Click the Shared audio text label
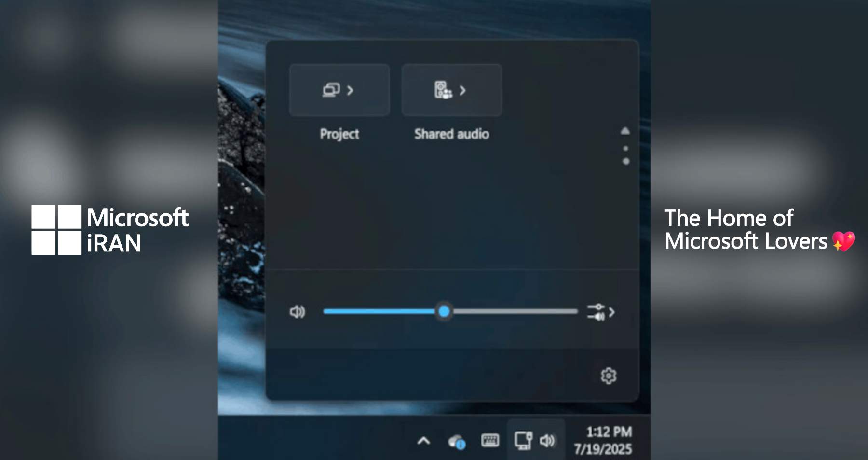868x460 pixels. pos(451,134)
